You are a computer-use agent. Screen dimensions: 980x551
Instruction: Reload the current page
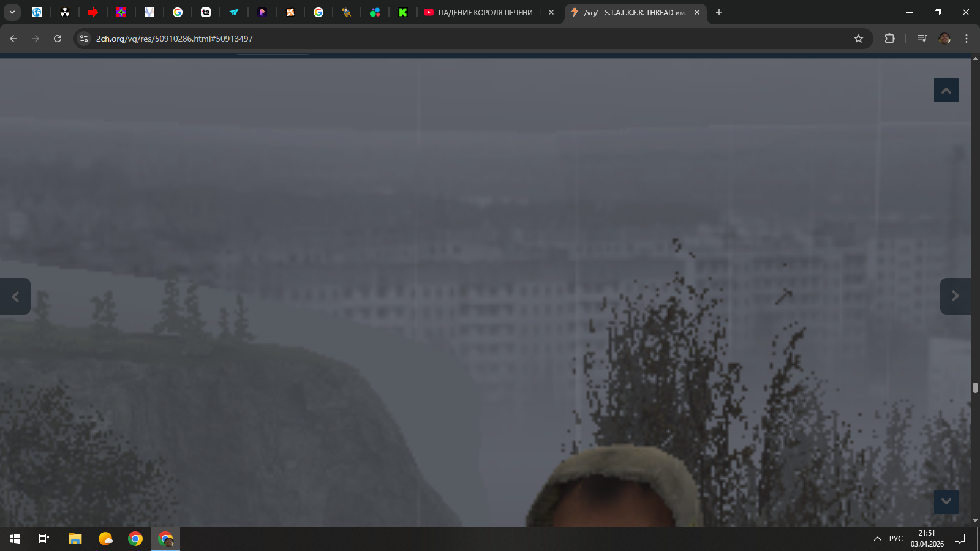point(58,39)
